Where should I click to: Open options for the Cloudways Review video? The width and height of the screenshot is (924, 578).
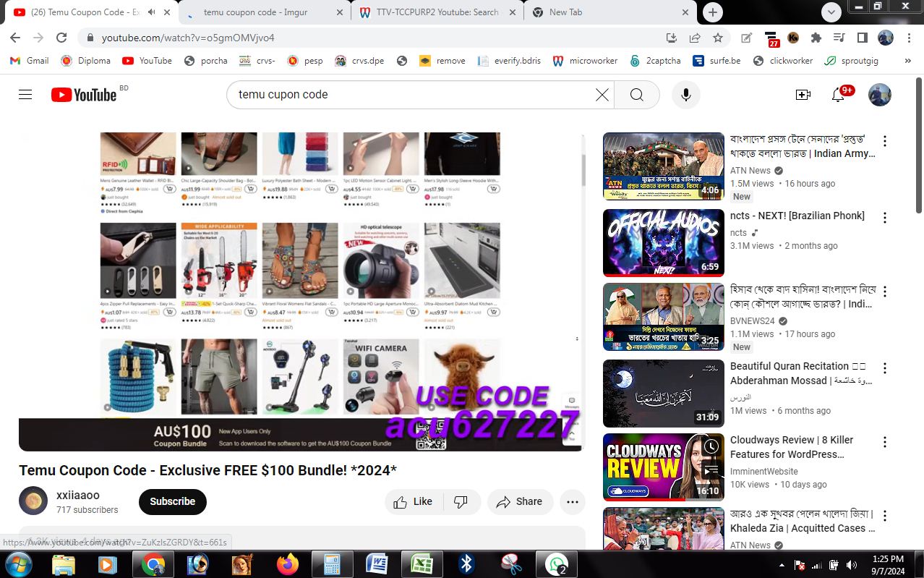(x=884, y=442)
